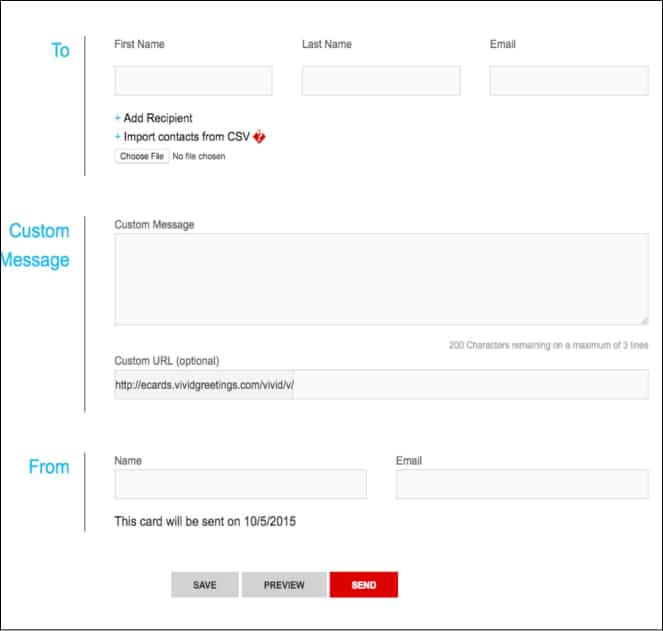Click the SAVE button

[x=205, y=585]
